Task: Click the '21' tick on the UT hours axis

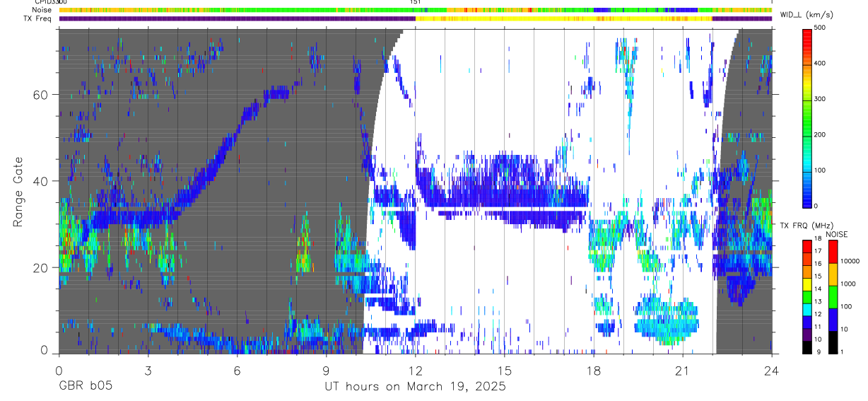Action: [682, 371]
